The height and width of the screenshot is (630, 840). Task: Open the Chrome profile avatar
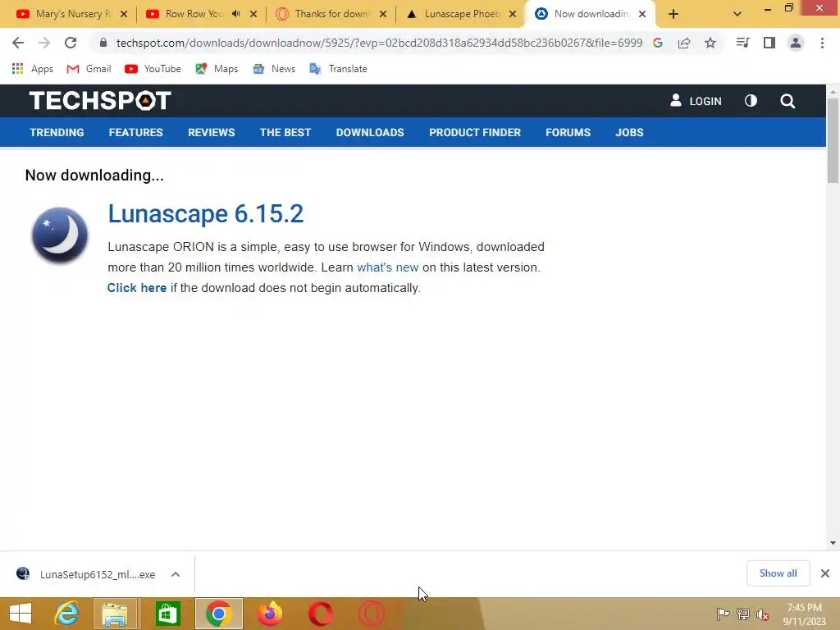[796, 43]
